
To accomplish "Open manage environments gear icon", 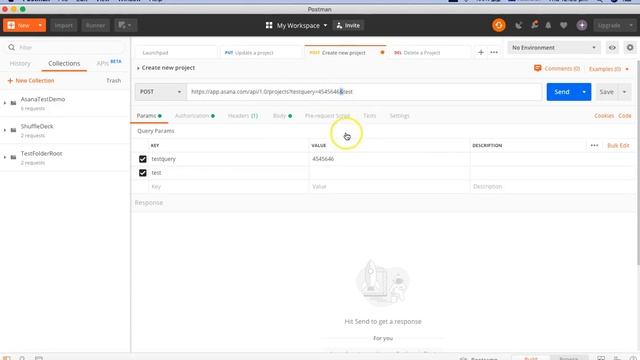I will 630,48.
